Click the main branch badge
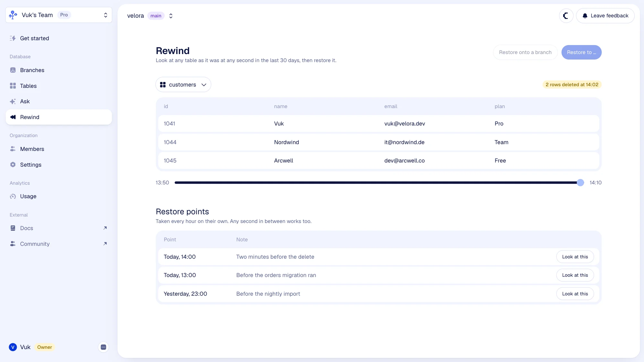 (156, 16)
